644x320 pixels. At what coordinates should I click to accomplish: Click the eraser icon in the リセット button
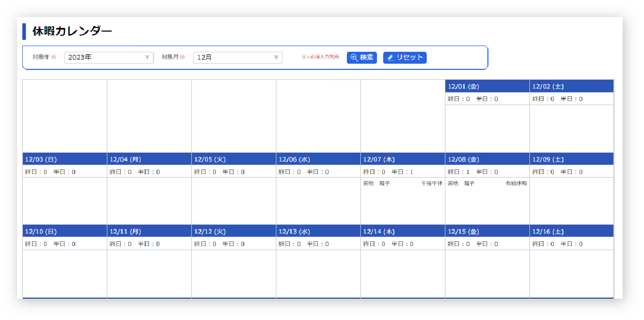[390, 57]
